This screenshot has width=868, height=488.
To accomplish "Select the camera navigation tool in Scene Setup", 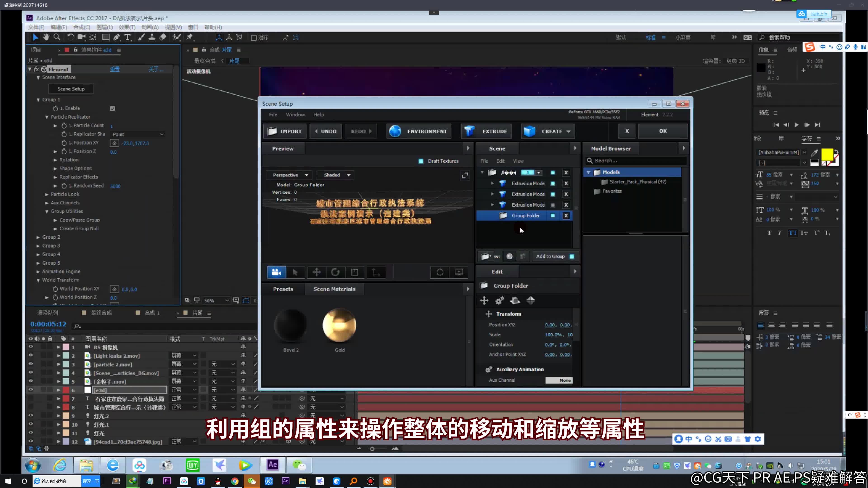I will pyautogui.click(x=276, y=272).
